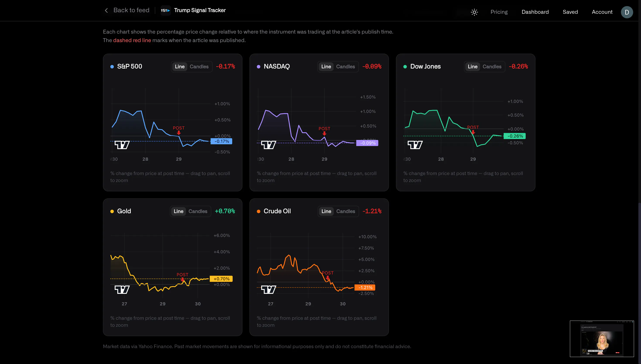Image resolution: width=641 pixels, height=364 pixels.
Task: Toggle the light/dark theme sun icon
Action: [474, 12]
